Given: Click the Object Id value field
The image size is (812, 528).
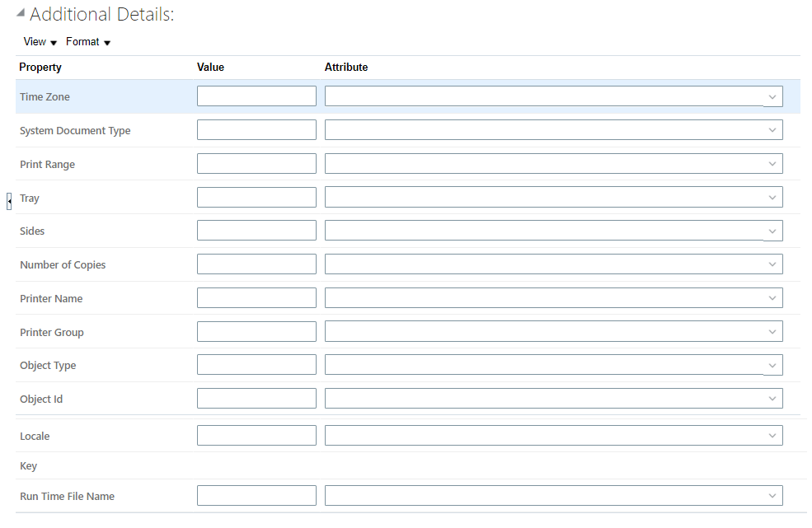Looking at the screenshot, I should (256, 398).
